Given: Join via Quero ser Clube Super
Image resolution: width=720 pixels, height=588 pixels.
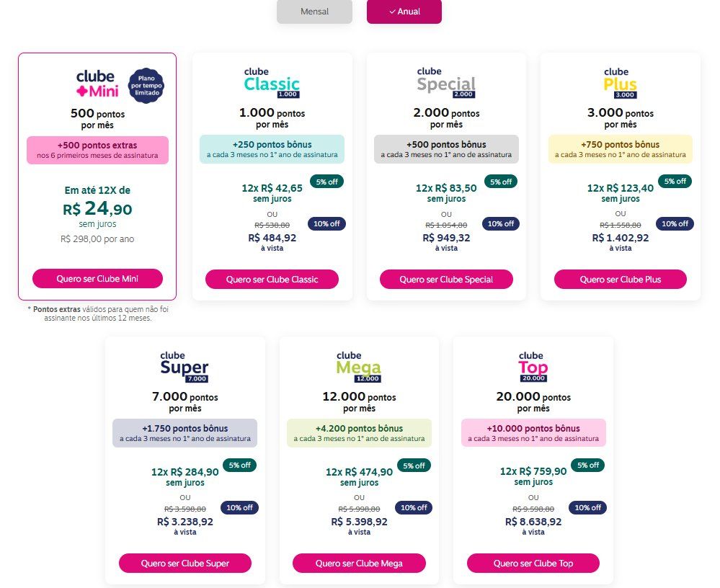Looking at the screenshot, I should coord(185,563).
